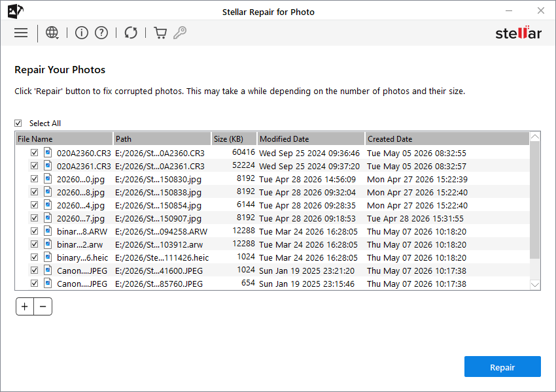Select path E:/2026/St...0A2360.CR3
Viewport: 556px width, 392px height.
(160, 153)
